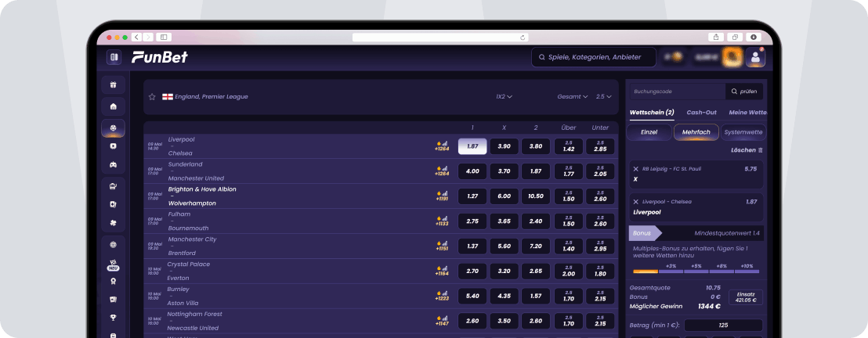868x338 pixels.
Task: Open +1133 markets for Fulham - Bournemouth
Action: tap(442, 224)
